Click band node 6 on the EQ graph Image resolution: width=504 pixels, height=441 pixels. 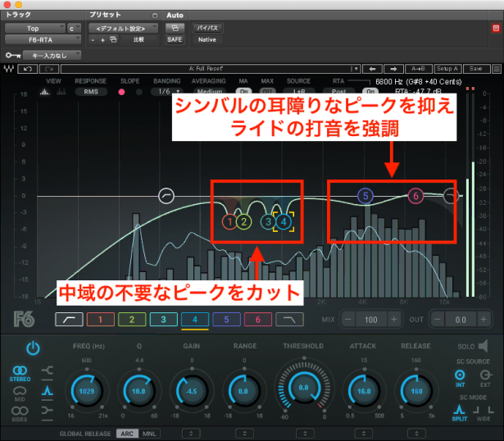click(x=415, y=196)
